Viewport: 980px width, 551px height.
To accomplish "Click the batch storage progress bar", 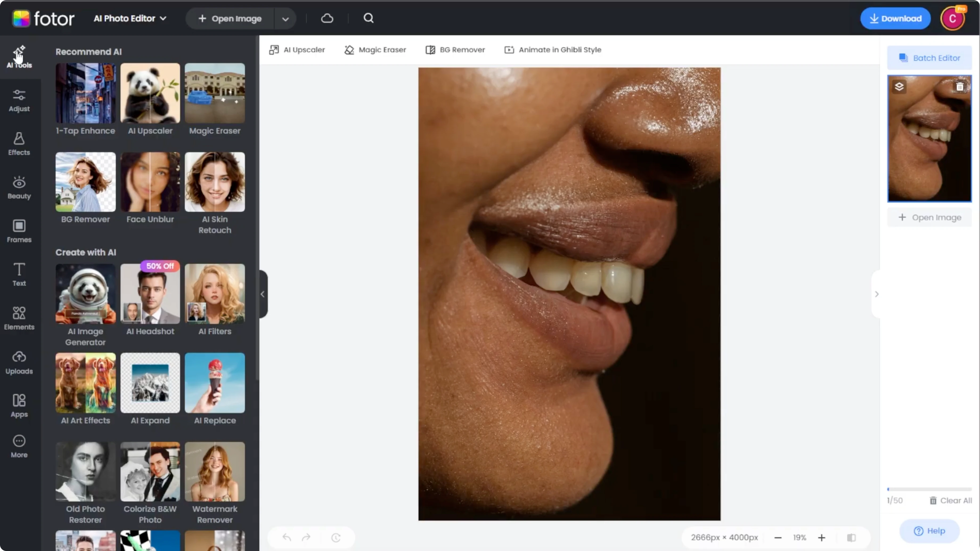I will click(x=929, y=489).
